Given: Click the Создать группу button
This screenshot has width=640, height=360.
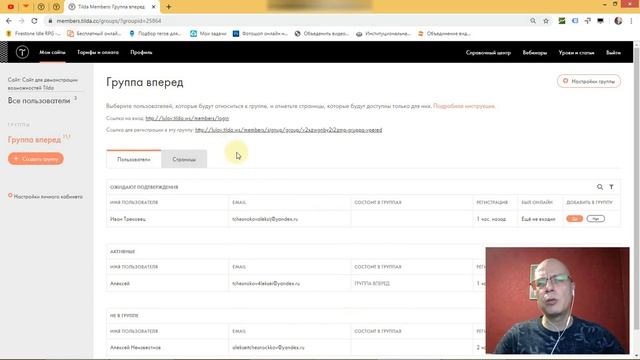Looking at the screenshot, I should [x=36, y=159].
